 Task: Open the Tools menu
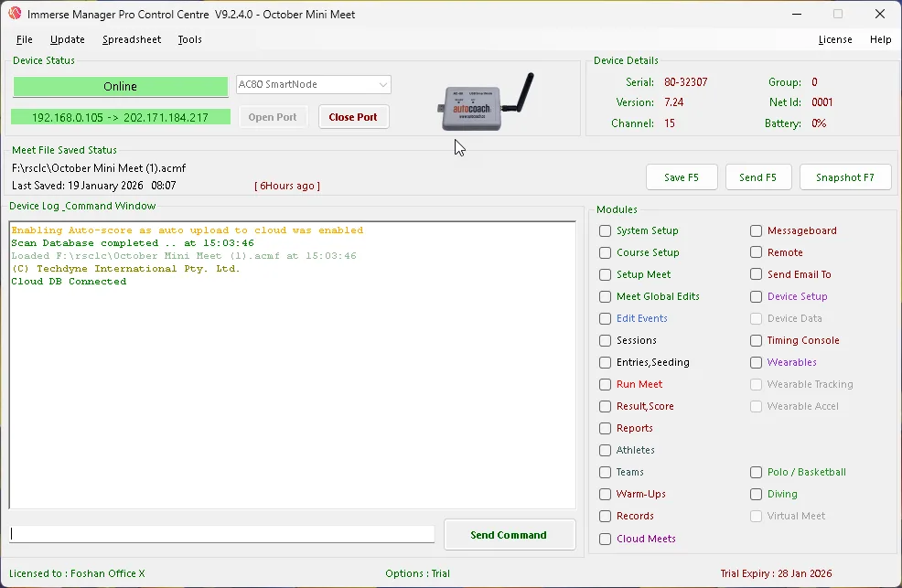point(190,39)
